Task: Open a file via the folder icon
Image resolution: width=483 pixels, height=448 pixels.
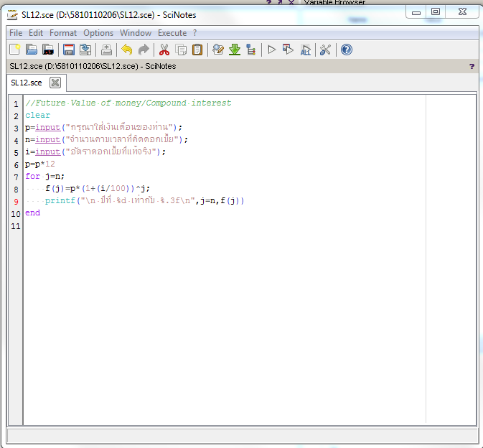Action: point(32,50)
